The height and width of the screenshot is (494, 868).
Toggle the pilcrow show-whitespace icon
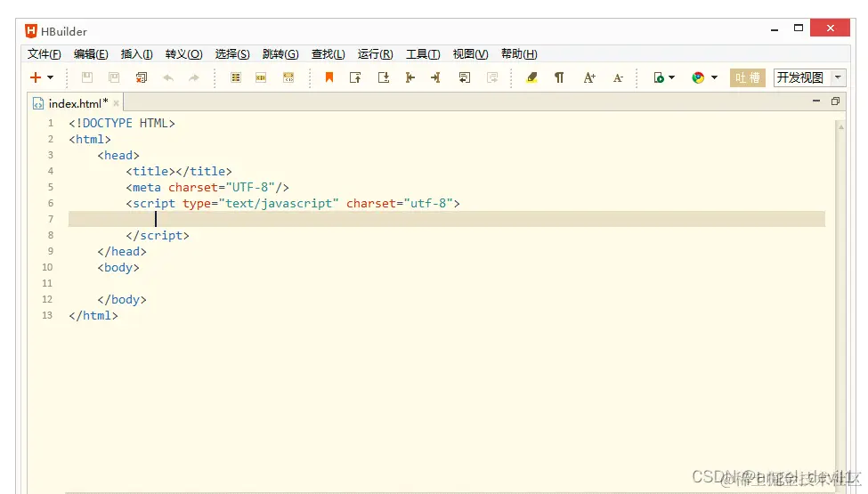[x=560, y=77]
